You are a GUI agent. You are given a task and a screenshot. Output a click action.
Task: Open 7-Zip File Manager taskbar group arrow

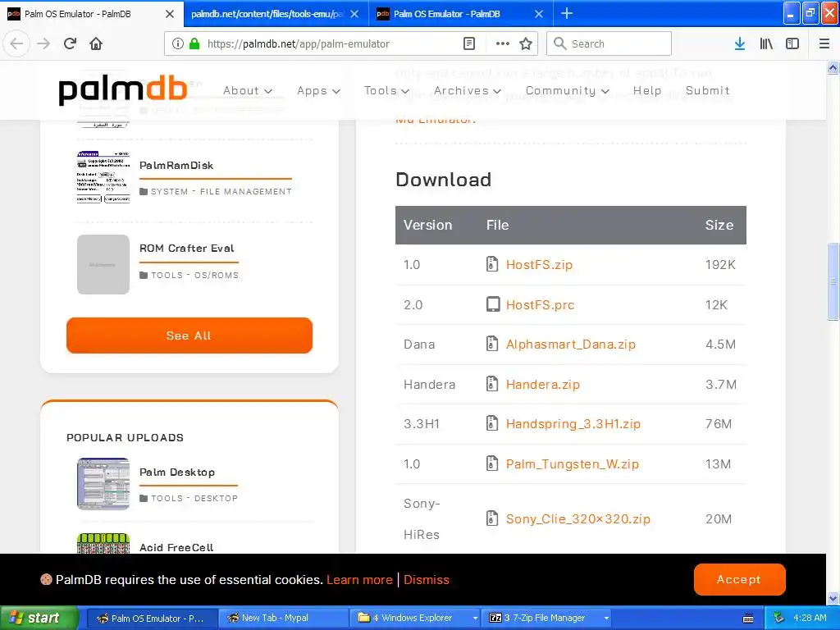(606, 619)
